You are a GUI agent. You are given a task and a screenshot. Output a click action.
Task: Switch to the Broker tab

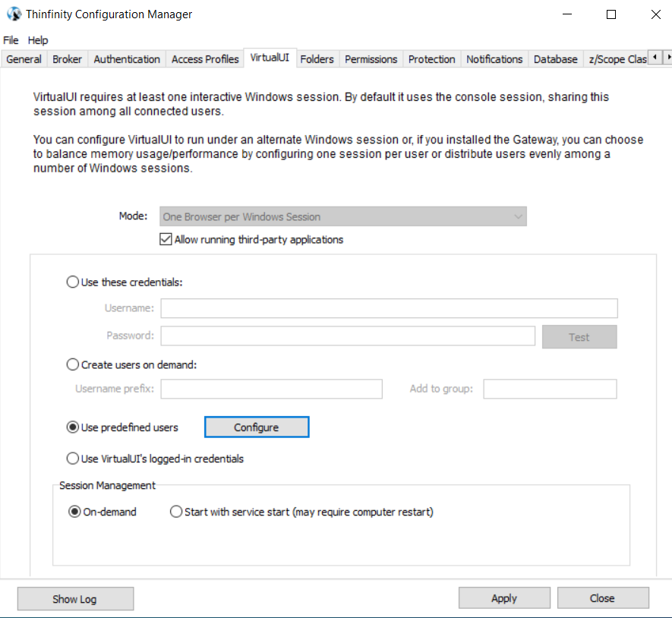(x=67, y=59)
